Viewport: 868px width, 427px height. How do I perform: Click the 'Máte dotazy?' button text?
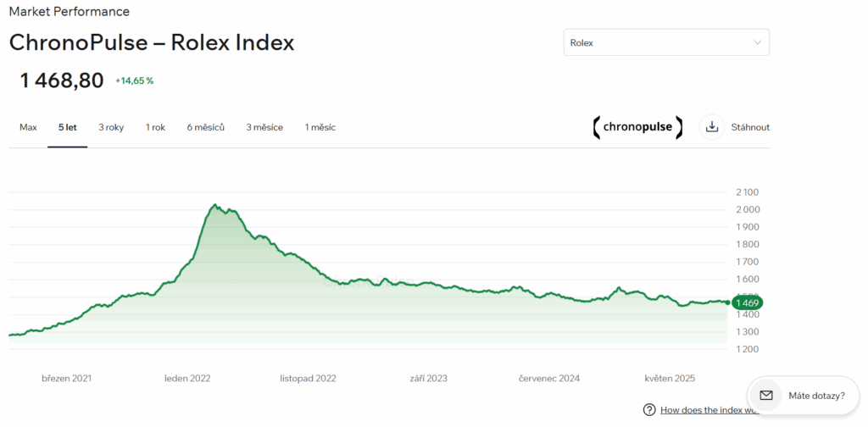[816, 395]
